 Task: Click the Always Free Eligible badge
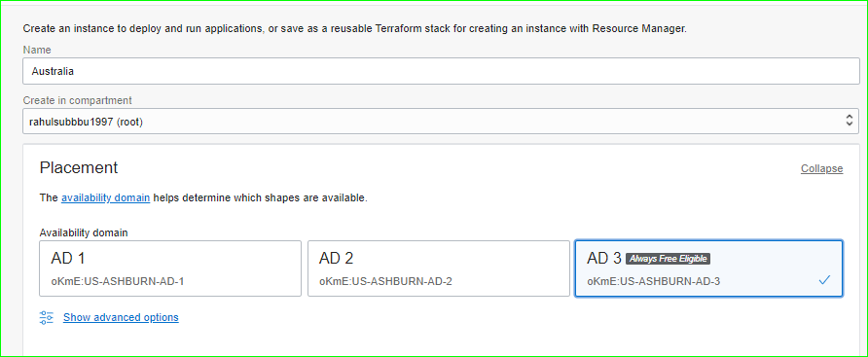click(669, 259)
